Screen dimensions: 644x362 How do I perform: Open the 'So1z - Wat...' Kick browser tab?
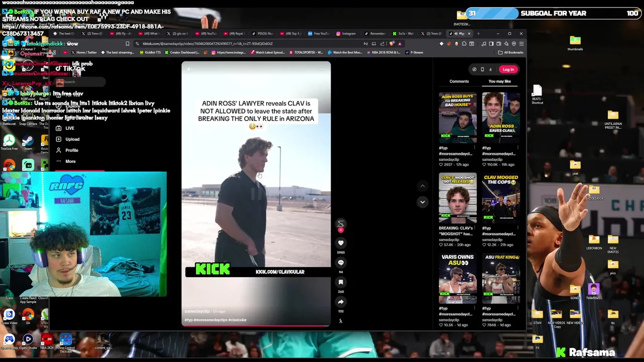403,34
